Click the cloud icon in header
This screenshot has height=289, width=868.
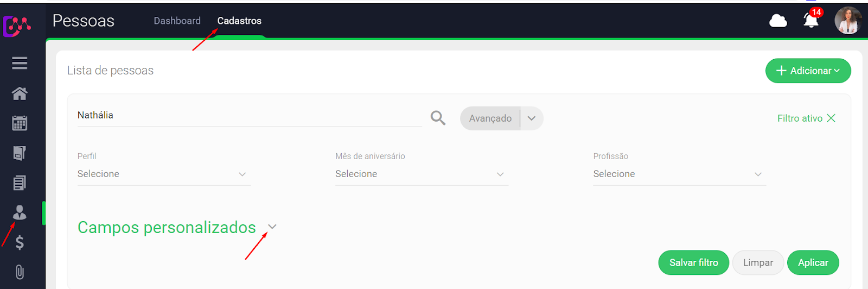click(778, 21)
